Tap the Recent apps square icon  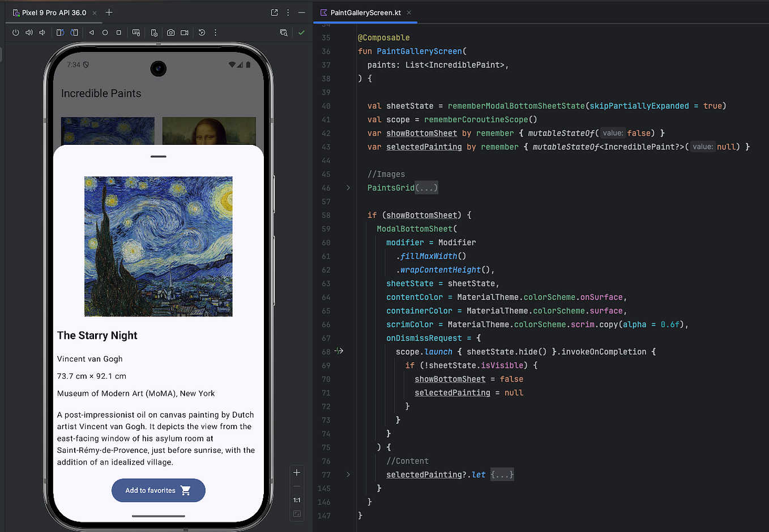coord(118,32)
